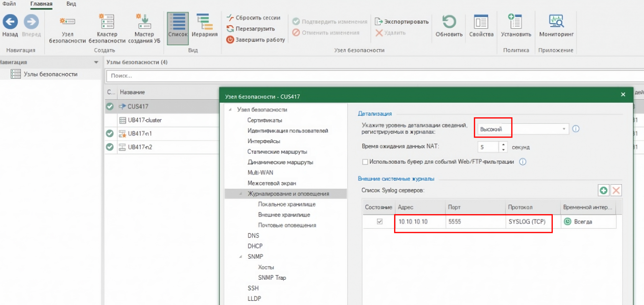
Task: Open Свойства of the node
Action: coord(481,25)
